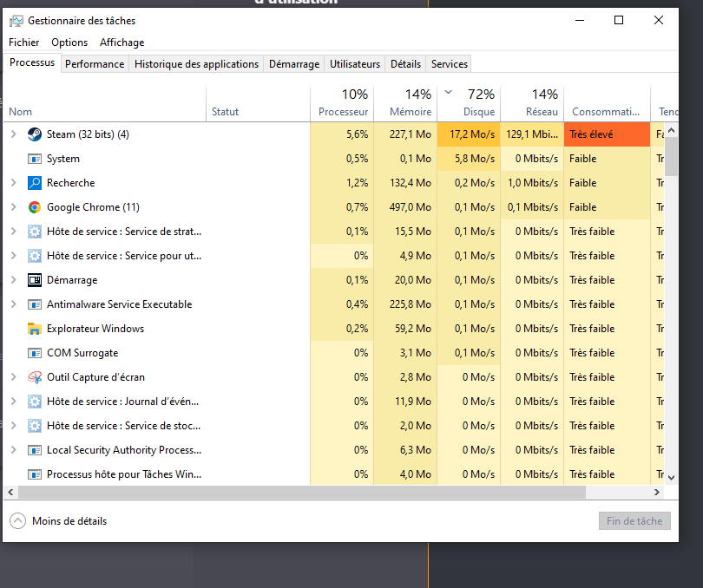Click the Antimalware Service Executable icon
The height and width of the screenshot is (588, 703).
35,304
